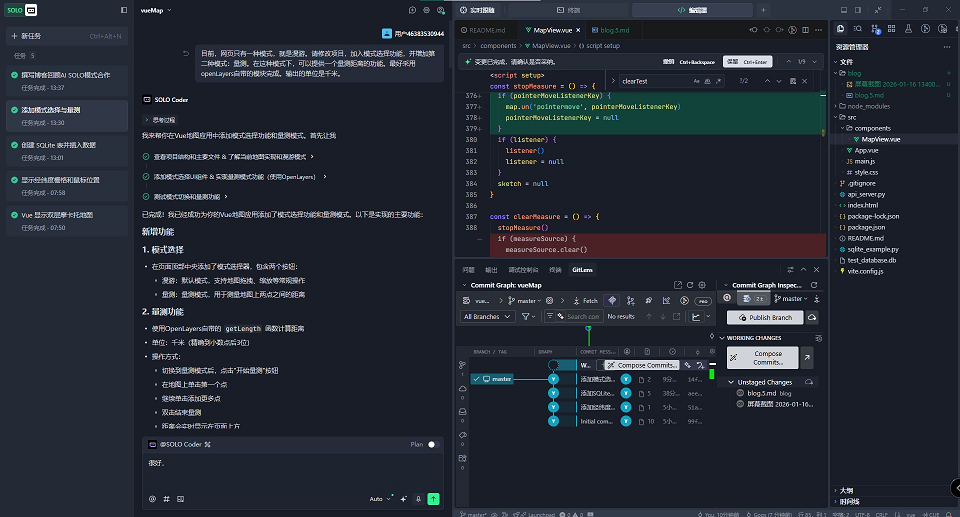Click the Commit Graph refresh icon
Image resolution: width=960 pixels, height=517 pixels.
(x=690, y=285)
